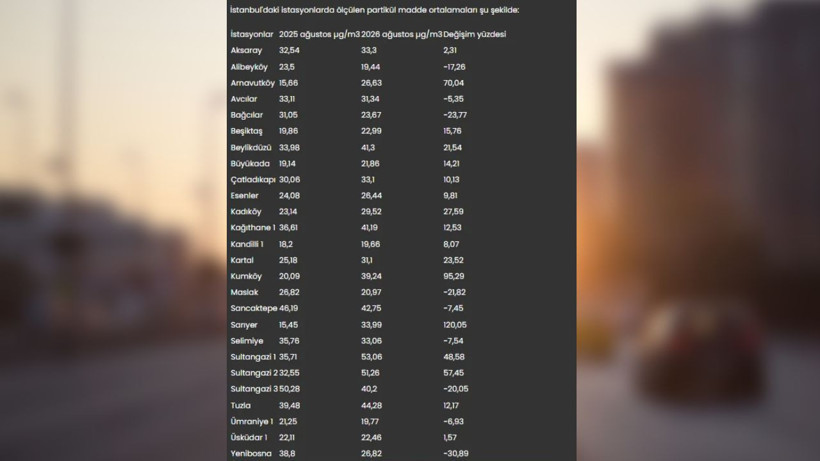Click the Kadıköy station name
The height and width of the screenshot is (461, 820).
(x=246, y=212)
